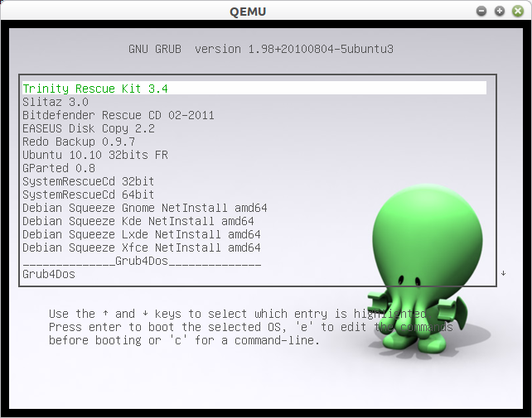Click the Grub4Dos separator line

(142, 261)
